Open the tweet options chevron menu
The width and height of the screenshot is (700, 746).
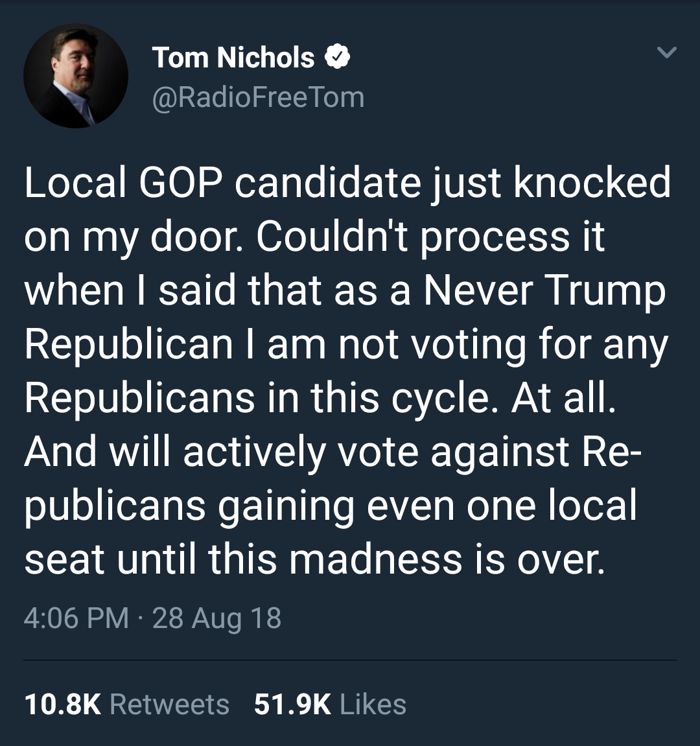coord(666,52)
